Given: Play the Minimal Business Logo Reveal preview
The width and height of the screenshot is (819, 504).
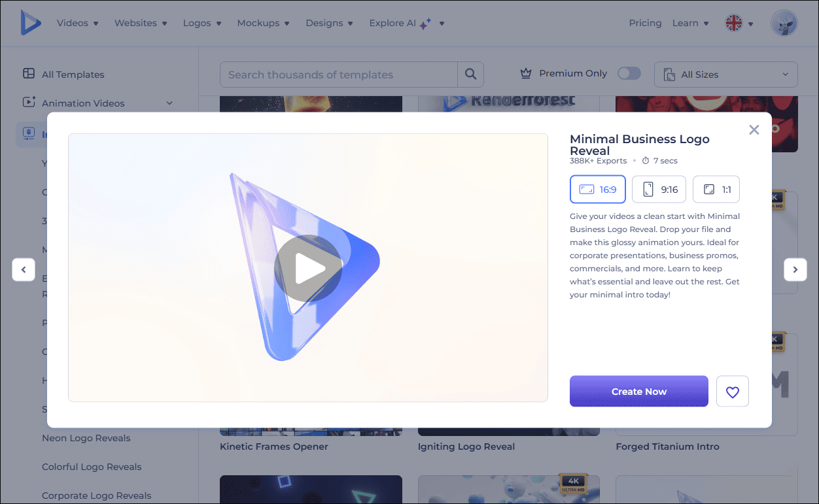Looking at the screenshot, I should [307, 267].
